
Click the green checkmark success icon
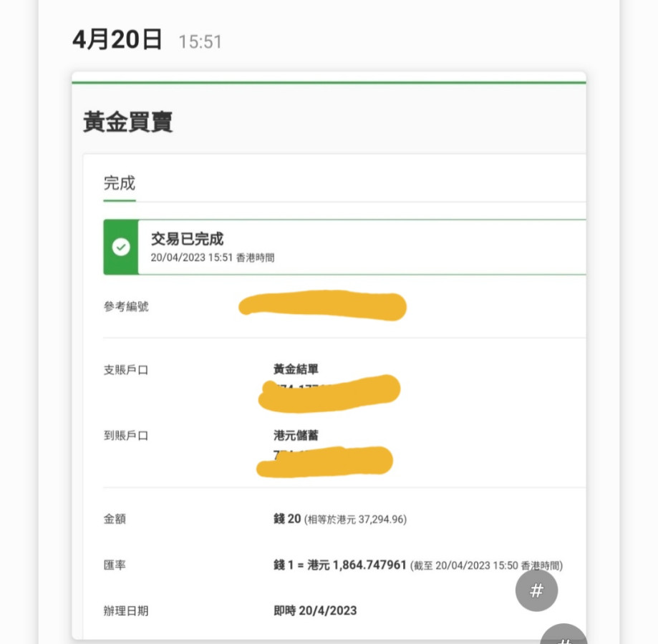(121, 247)
